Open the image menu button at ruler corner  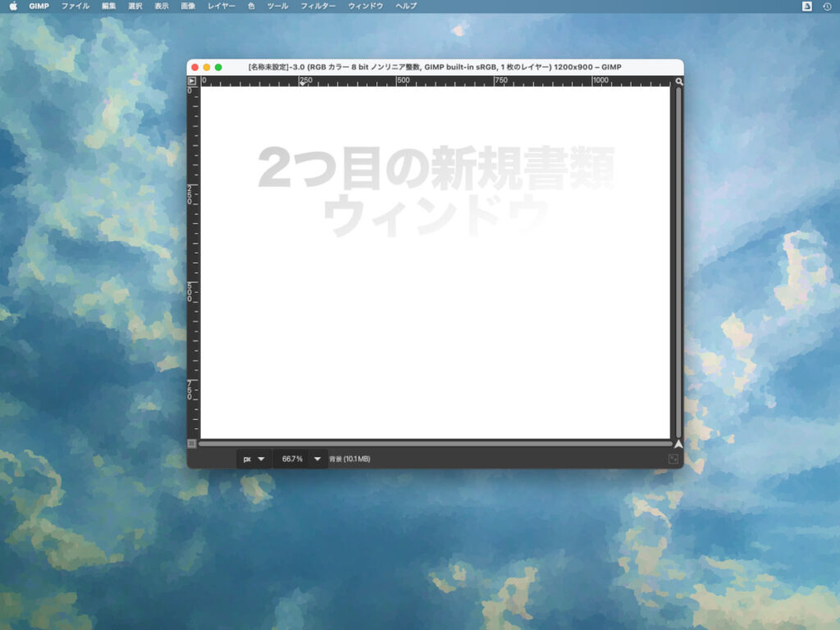click(192, 81)
